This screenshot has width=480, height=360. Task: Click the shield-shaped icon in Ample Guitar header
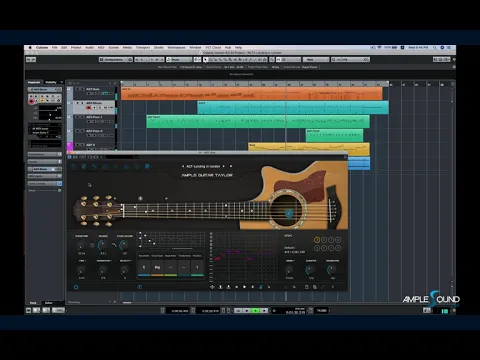[147, 166]
